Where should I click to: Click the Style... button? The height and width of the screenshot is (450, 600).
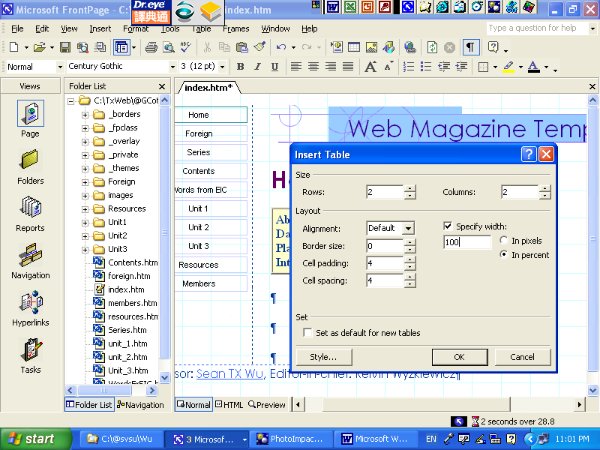pyautogui.click(x=322, y=357)
